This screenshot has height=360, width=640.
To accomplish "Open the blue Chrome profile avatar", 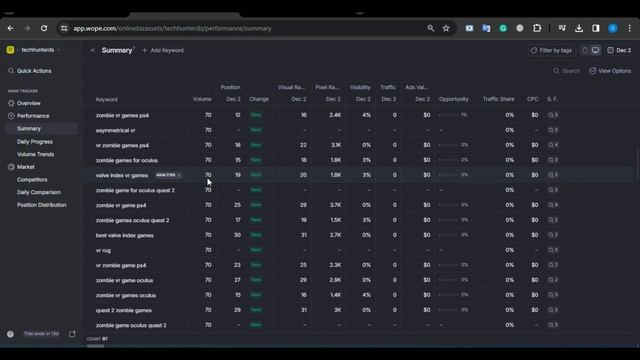I will pyautogui.click(x=613, y=28).
